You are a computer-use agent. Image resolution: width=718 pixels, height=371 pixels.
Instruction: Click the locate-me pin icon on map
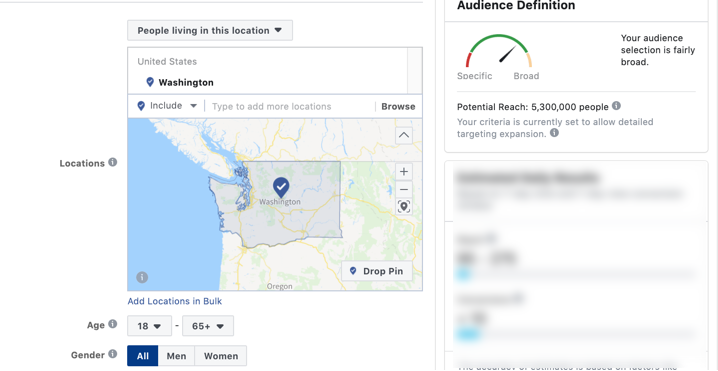tap(404, 207)
